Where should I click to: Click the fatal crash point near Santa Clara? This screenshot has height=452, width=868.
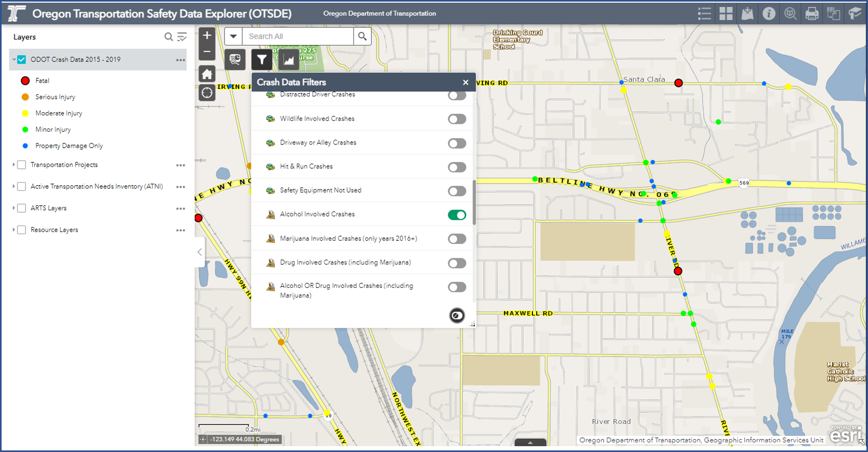pos(679,83)
